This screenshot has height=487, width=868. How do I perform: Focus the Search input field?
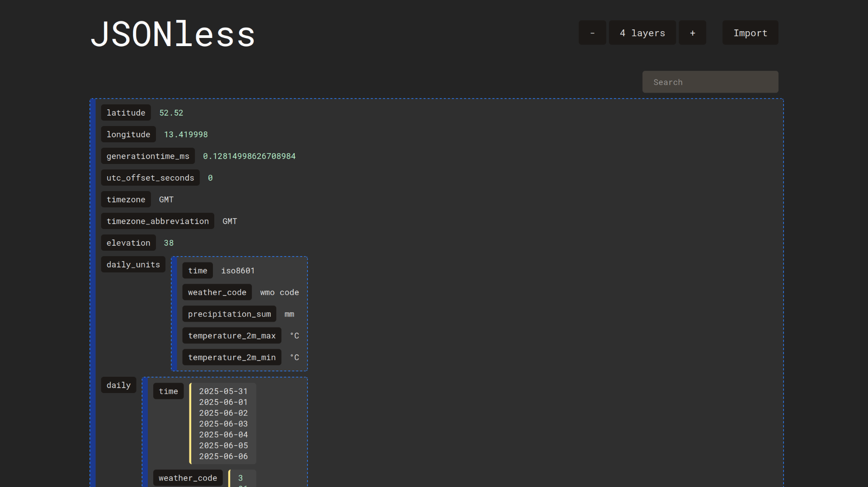click(x=710, y=82)
